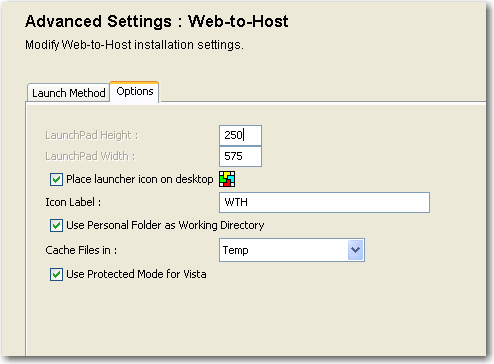Click the "Icon Label :" label
The width and height of the screenshot is (494, 364).
pyautogui.click(x=73, y=202)
